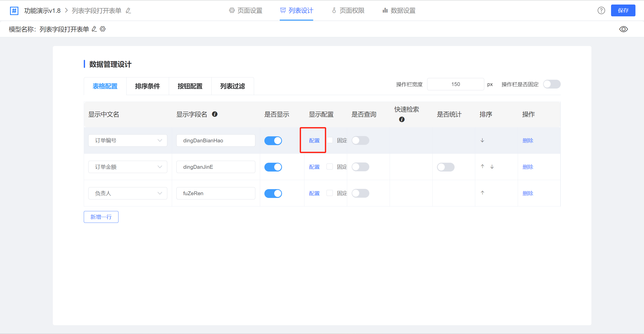This screenshot has height=334, width=644.
Task: Switch to the 按钮配置 tab
Action: (x=190, y=86)
